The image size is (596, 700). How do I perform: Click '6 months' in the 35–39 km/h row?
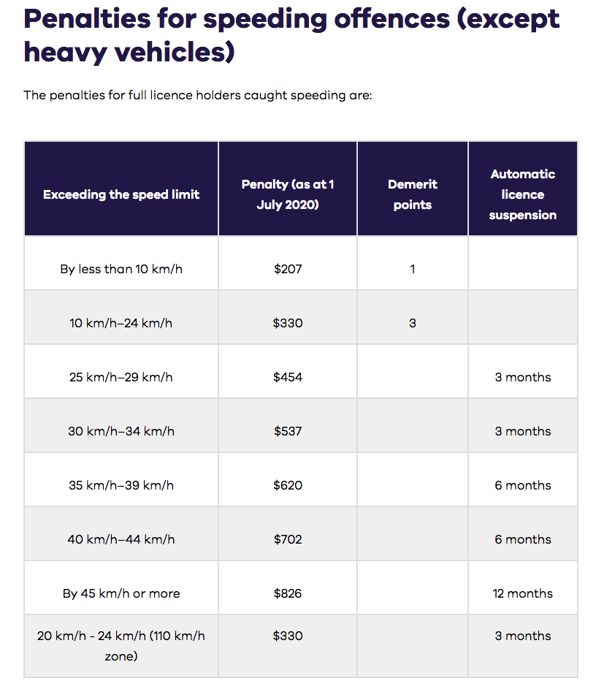(523, 485)
